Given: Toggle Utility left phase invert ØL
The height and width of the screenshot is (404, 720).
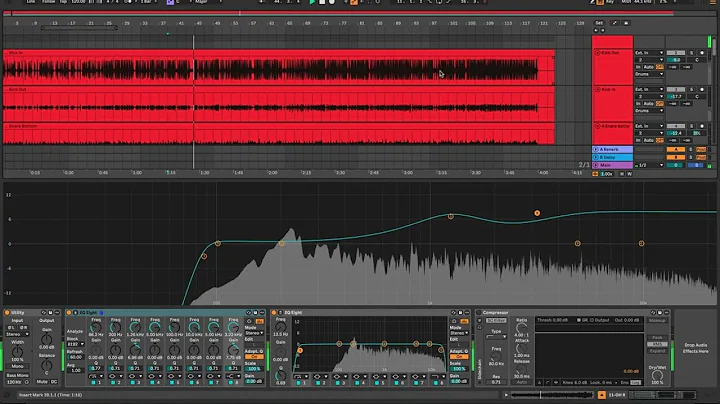Looking at the screenshot, I should tap(11, 327).
